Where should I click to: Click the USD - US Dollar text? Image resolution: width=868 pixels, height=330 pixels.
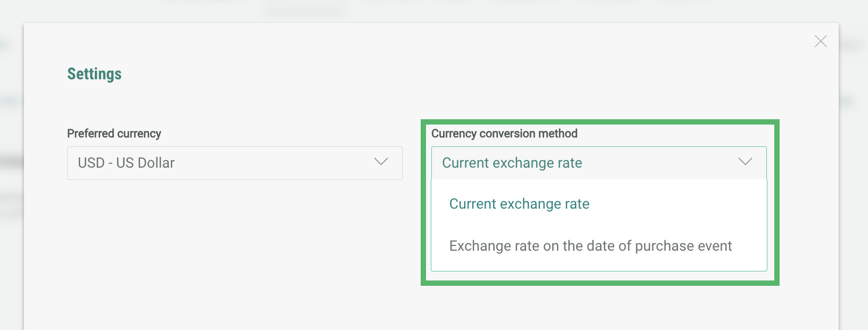126,163
